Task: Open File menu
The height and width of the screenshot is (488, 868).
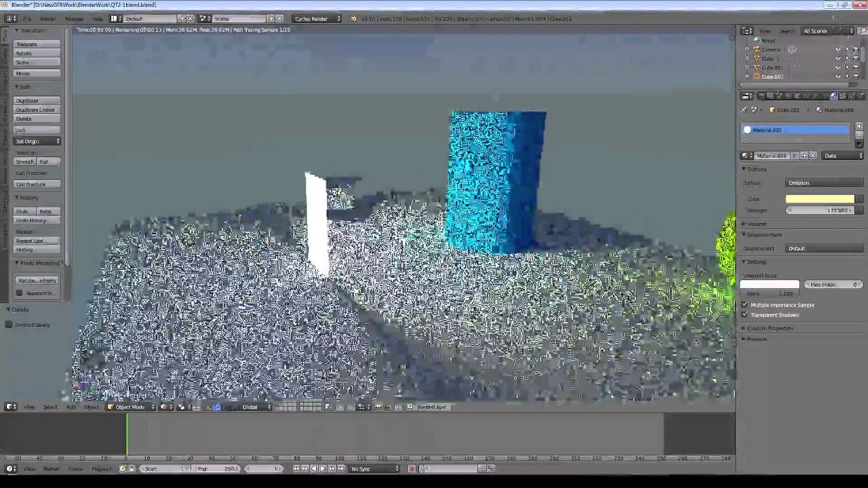Action: (27, 19)
